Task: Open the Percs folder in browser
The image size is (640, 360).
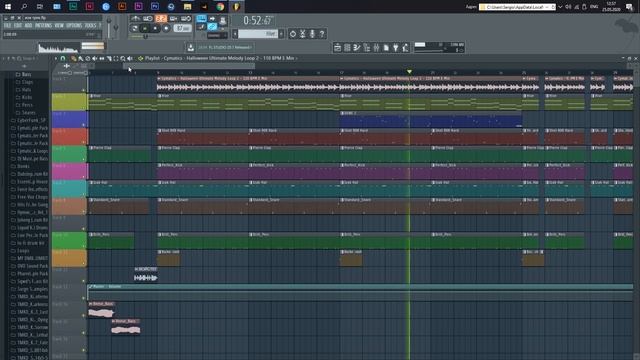Action: pyautogui.click(x=27, y=105)
